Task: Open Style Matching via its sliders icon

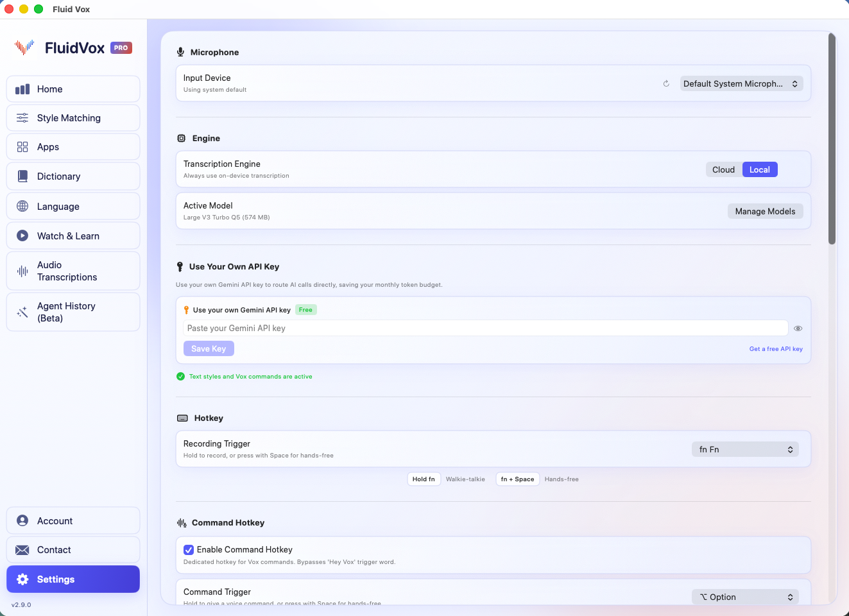Action: coord(22,117)
